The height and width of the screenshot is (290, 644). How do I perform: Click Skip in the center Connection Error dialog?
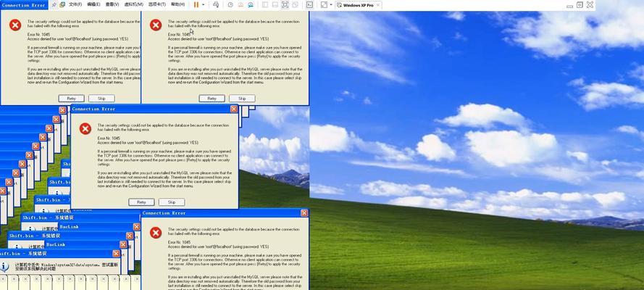click(x=172, y=202)
